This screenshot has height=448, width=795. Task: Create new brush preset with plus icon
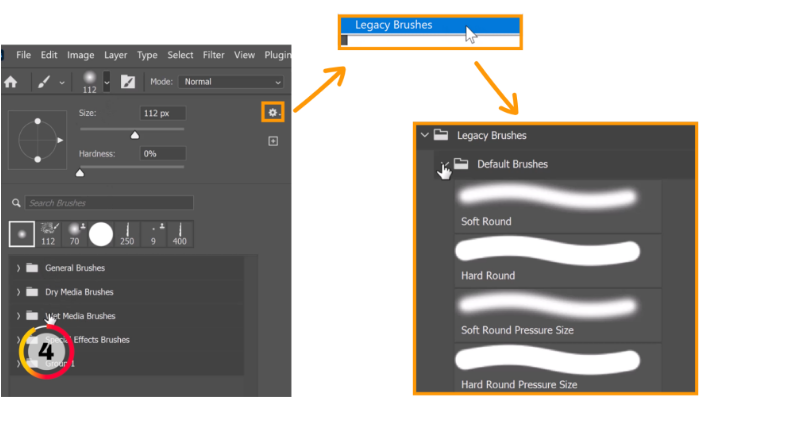click(273, 141)
